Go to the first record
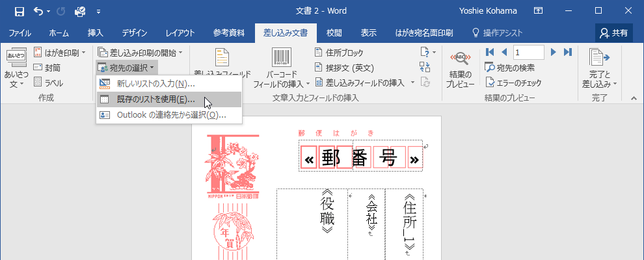The height and width of the screenshot is (260, 644). click(489, 52)
